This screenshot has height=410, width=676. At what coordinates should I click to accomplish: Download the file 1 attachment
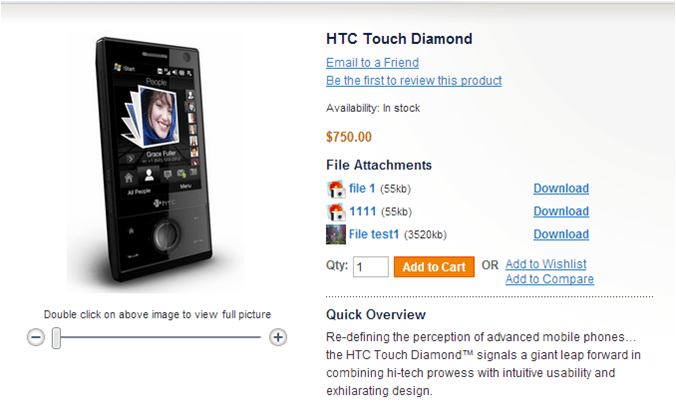pos(561,188)
